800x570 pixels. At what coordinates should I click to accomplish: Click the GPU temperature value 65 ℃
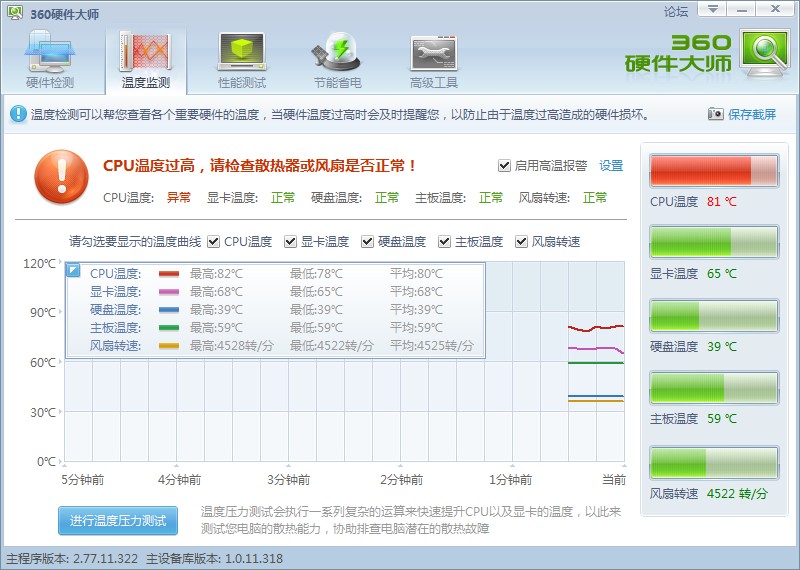coord(721,274)
